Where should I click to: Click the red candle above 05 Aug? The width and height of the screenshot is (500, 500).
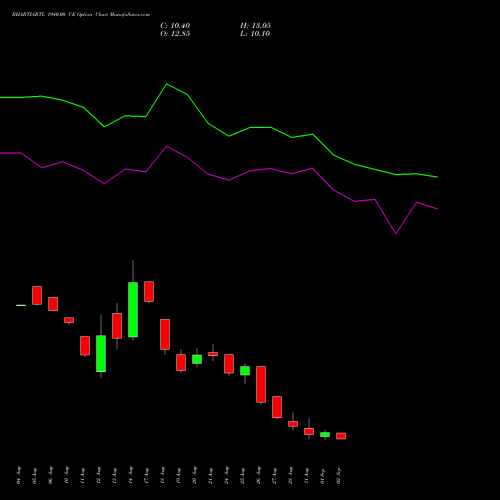point(37,295)
